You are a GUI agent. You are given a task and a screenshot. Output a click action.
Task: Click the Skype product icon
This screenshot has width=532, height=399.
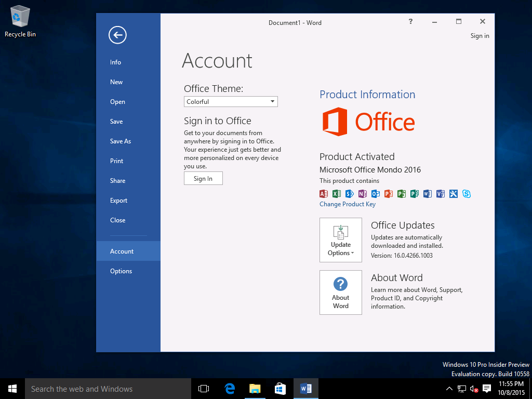[x=467, y=194]
